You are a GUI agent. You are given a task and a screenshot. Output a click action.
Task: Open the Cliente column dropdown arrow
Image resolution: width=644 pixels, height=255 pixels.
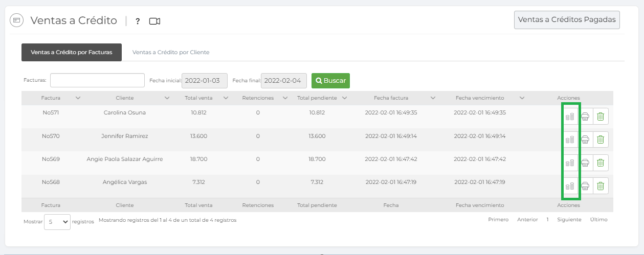[167, 98]
